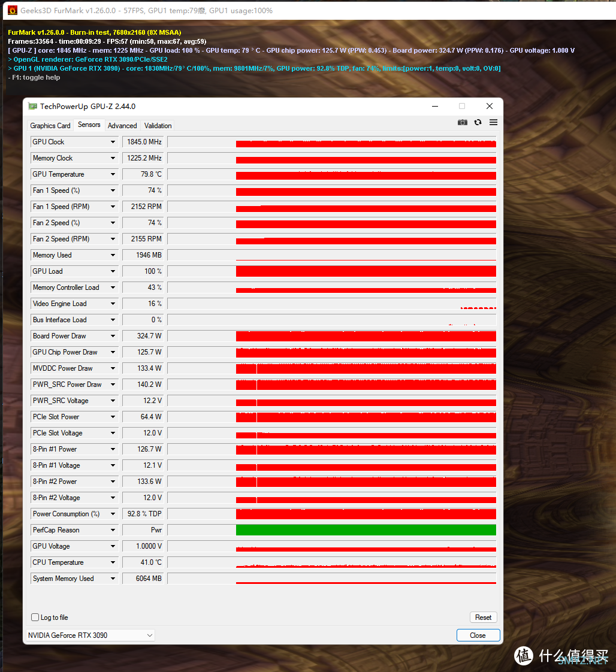The height and width of the screenshot is (672, 616).
Task: Click the Close button
Action: pyautogui.click(x=478, y=635)
